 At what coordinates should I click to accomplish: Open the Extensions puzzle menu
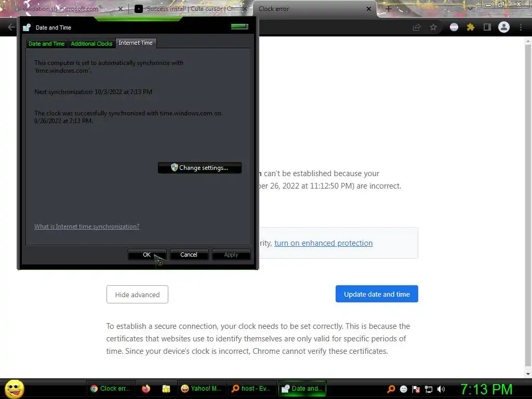(x=471, y=27)
